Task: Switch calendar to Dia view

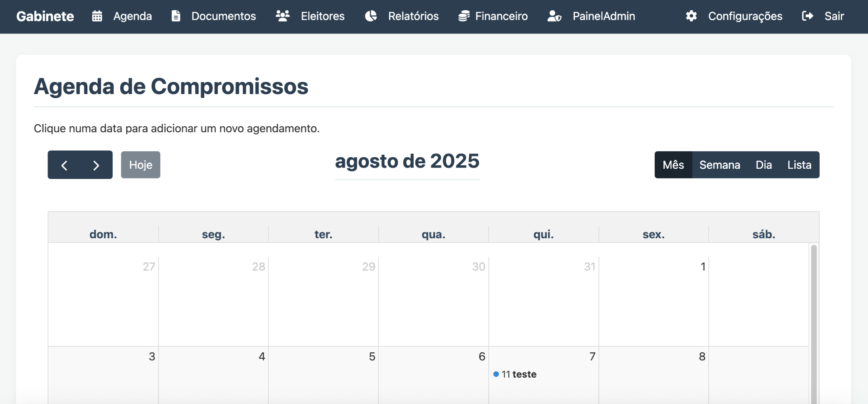Action: (x=764, y=165)
